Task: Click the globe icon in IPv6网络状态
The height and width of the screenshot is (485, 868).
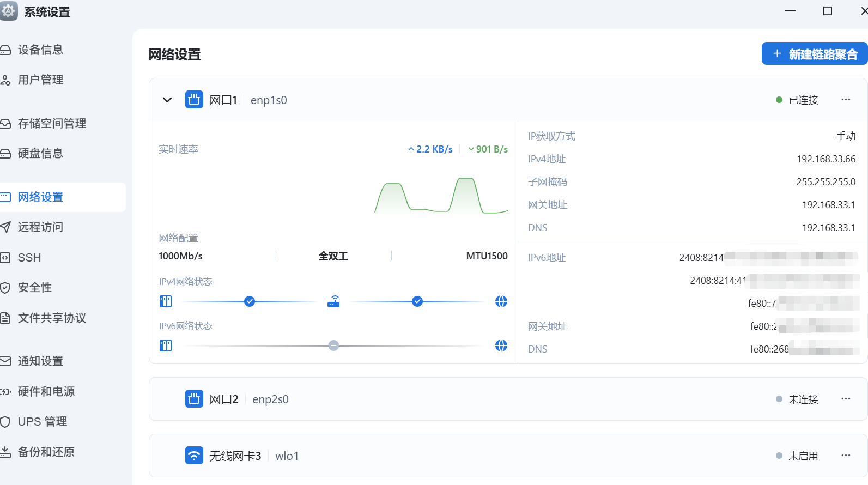Action: [501, 345]
